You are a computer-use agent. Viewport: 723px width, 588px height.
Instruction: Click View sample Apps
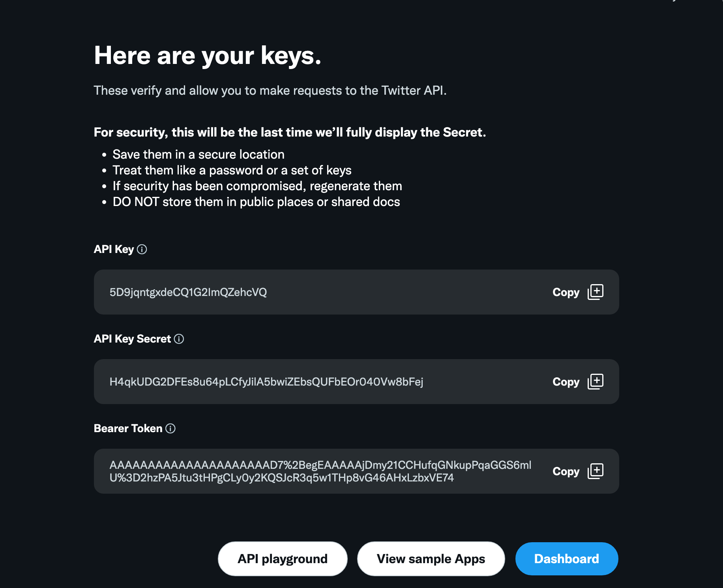click(431, 558)
